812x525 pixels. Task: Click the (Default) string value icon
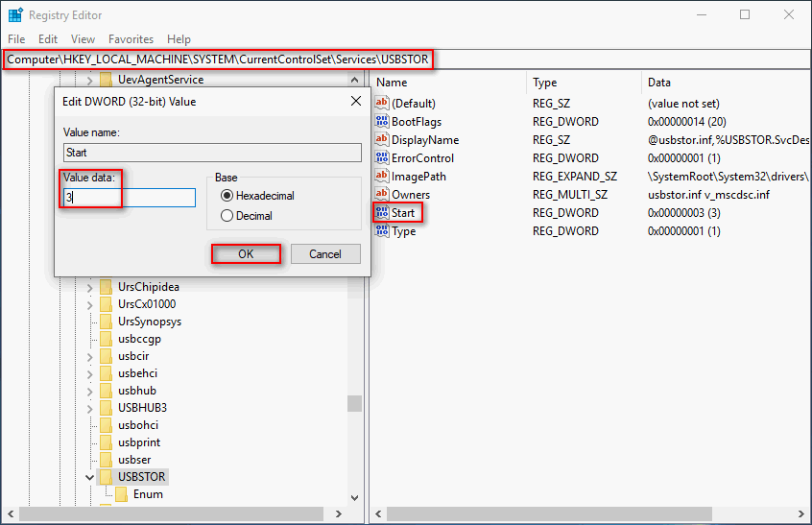[x=382, y=103]
